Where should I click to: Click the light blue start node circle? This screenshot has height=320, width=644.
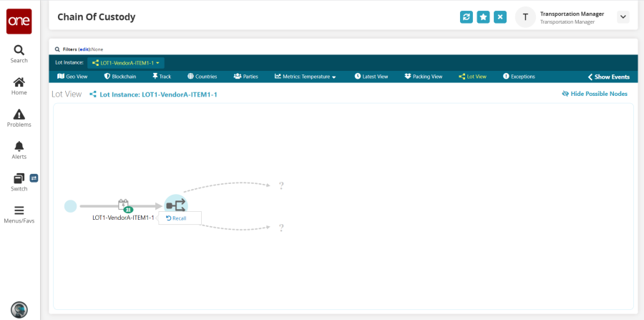(71, 206)
